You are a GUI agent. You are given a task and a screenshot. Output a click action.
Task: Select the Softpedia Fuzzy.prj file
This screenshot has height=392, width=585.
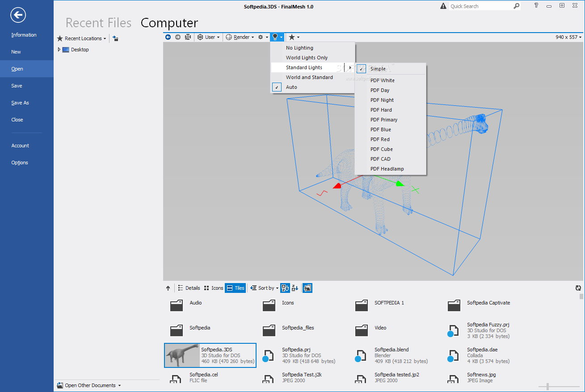click(479, 330)
